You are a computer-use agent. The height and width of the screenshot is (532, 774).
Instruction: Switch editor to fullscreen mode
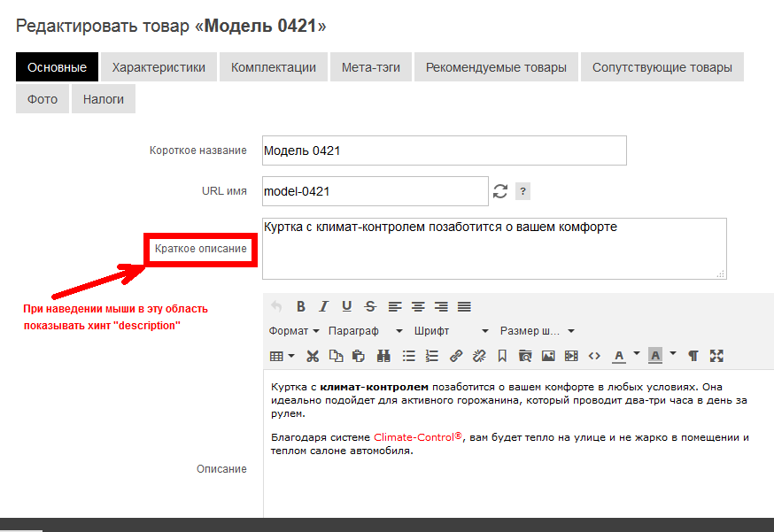pyautogui.click(x=717, y=356)
